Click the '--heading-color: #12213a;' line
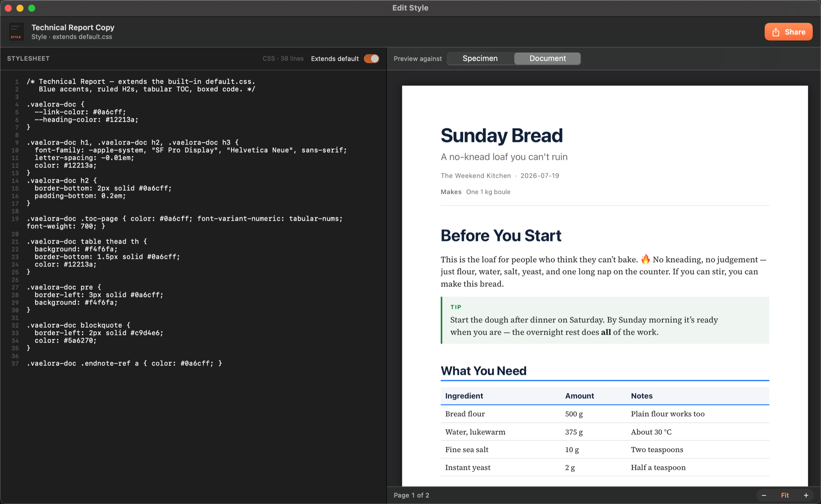This screenshot has width=821, height=504. (87, 119)
